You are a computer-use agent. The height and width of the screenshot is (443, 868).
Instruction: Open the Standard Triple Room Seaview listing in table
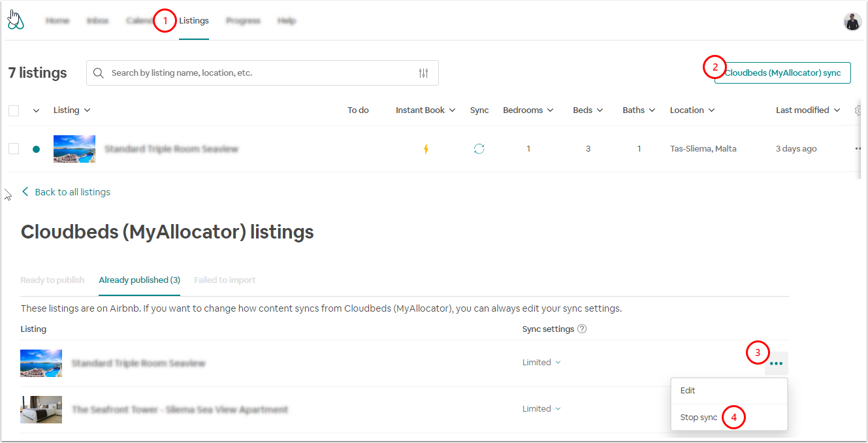171,149
